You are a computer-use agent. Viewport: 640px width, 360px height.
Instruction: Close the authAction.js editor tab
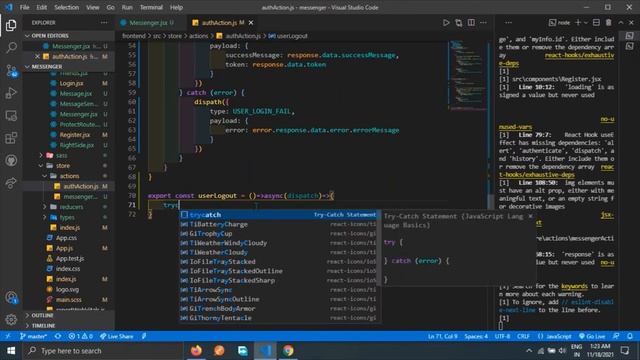(x=251, y=23)
